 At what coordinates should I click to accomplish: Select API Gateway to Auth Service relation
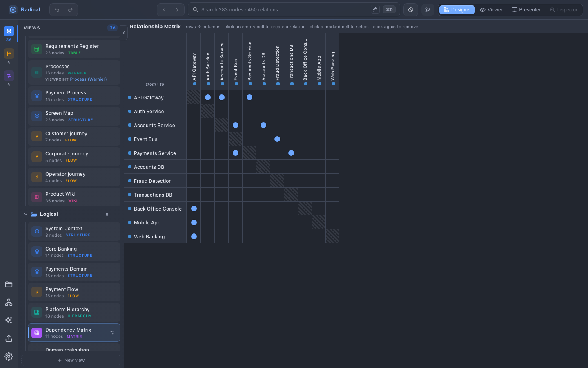(208, 97)
